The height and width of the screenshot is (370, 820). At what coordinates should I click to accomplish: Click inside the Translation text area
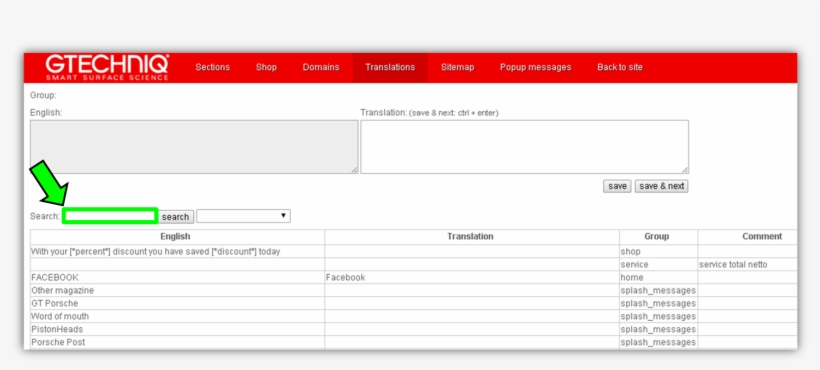click(525, 147)
